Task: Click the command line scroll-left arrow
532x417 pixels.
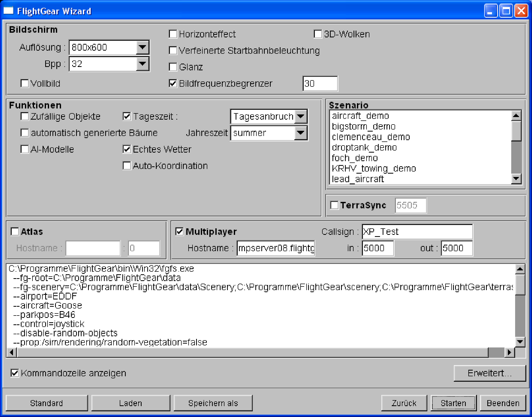Action: pyautogui.click(x=11, y=352)
